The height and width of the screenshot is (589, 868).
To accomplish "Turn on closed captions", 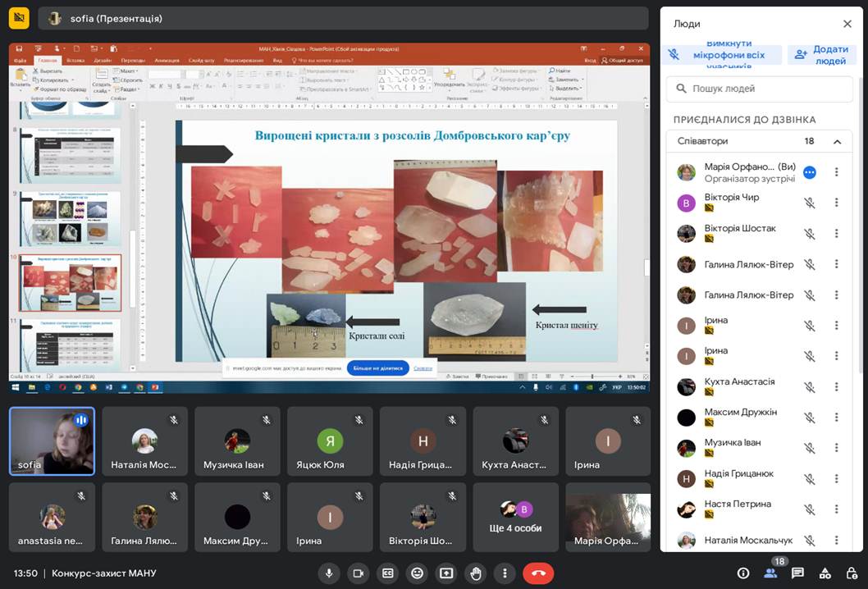I will tap(387, 573).
